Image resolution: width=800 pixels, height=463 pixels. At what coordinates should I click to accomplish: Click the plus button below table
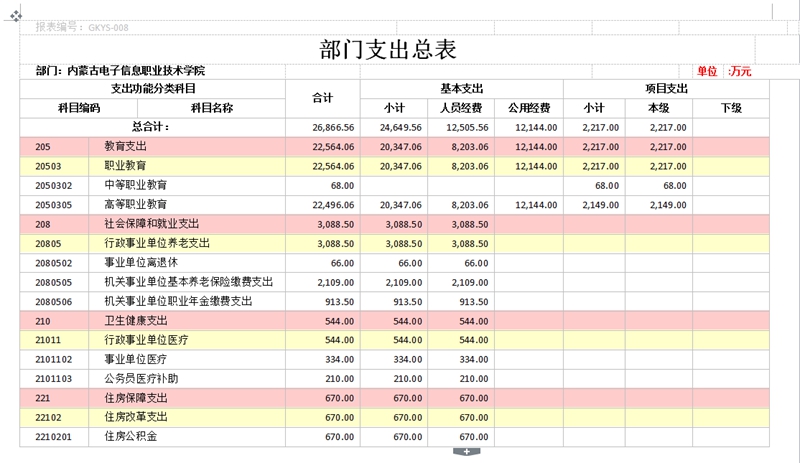(463, 453)
